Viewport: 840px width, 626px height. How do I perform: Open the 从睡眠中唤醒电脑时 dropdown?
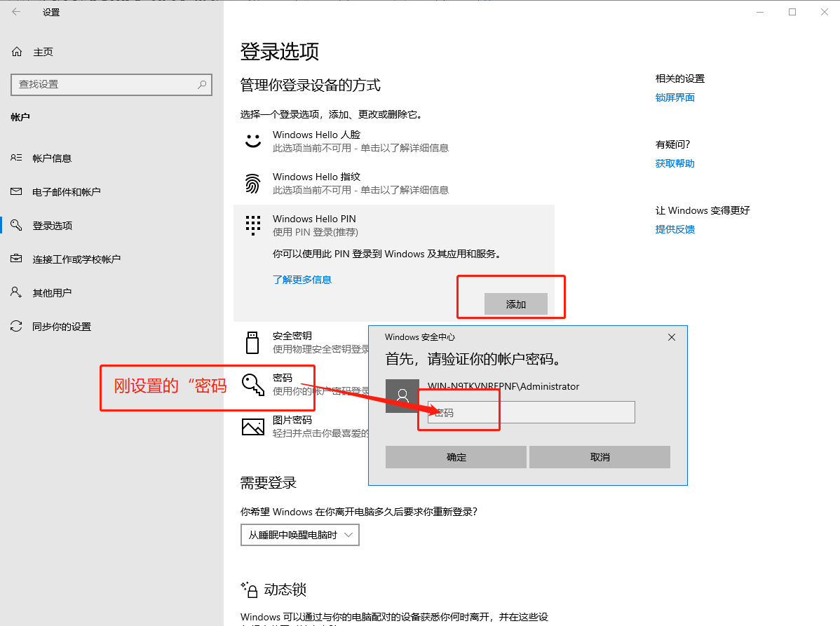(x=300, y=534)
